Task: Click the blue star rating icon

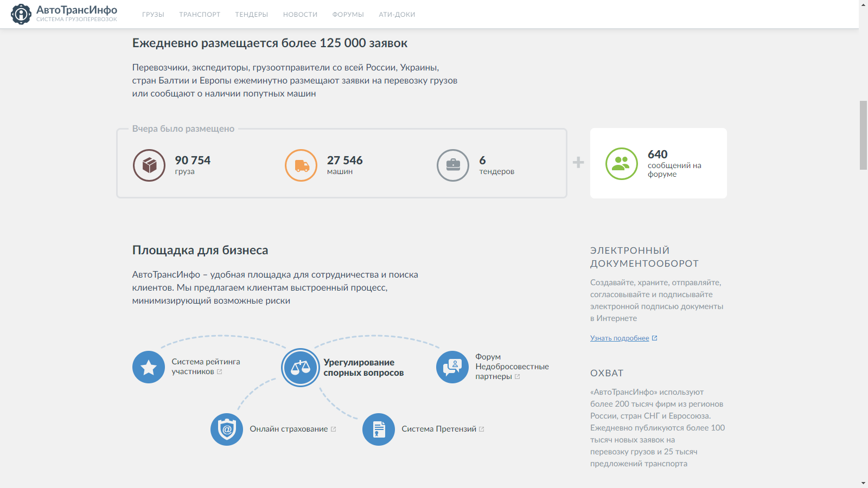Action: [149, 367]
